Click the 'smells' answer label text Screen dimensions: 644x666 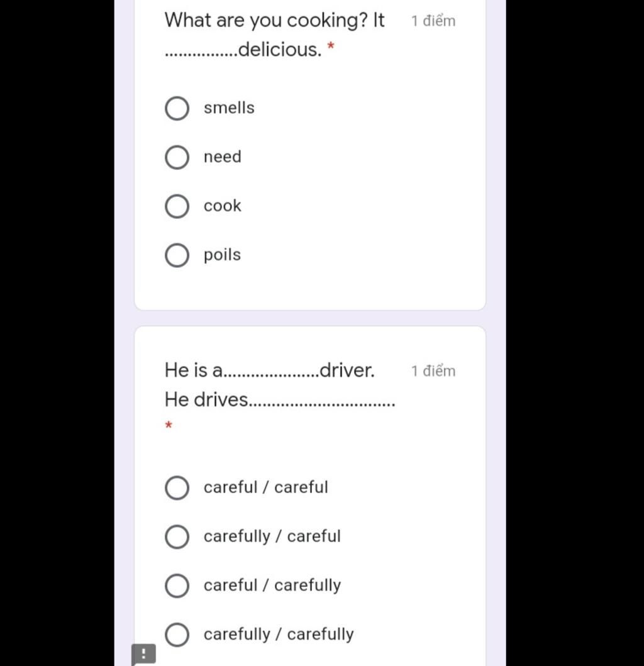pos(229,108)
